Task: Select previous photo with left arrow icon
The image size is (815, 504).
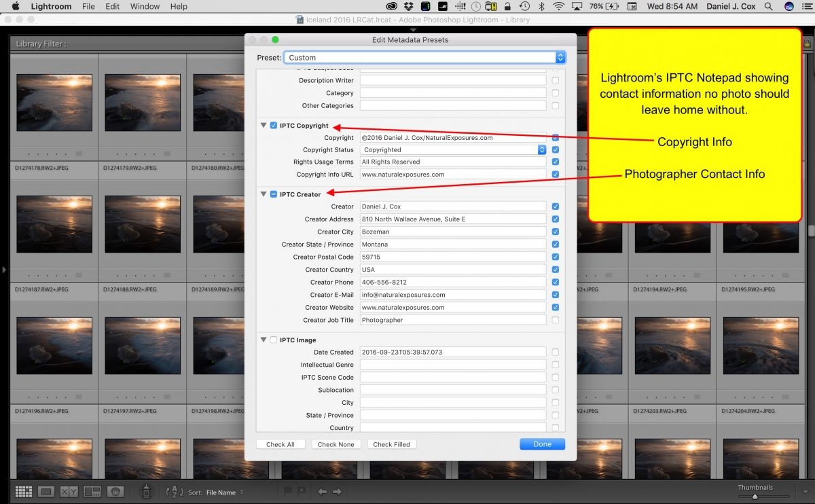Action: [x=323, y=492]
